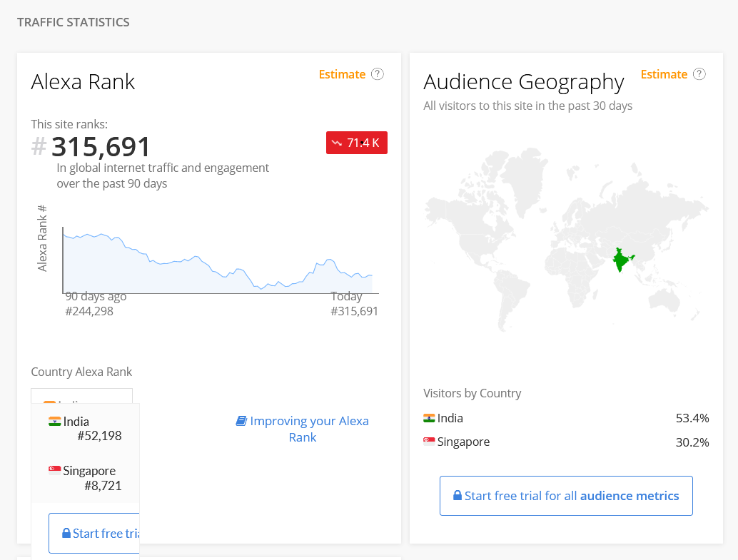Click the #244,298 rank from 90 days ago

pyautogui.click(x=89, y=311)
